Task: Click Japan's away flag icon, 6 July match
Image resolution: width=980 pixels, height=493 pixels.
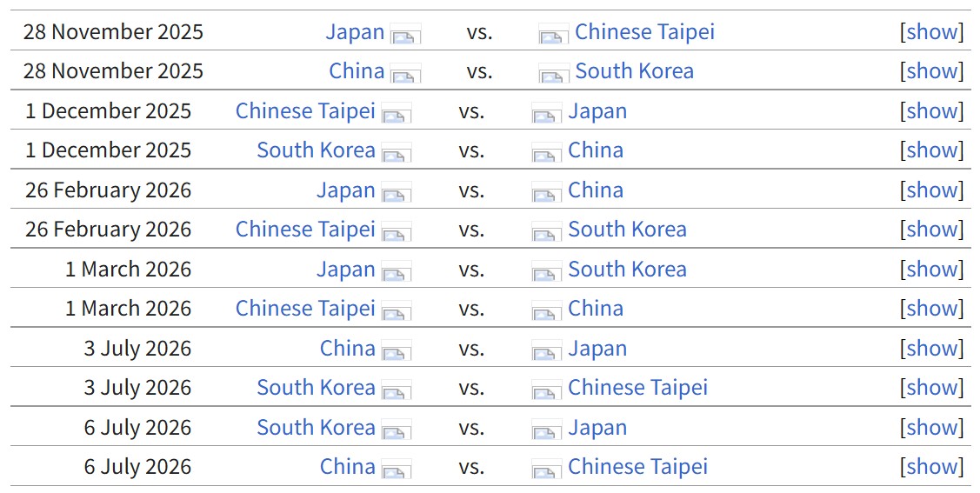Action: coord(546,431)
